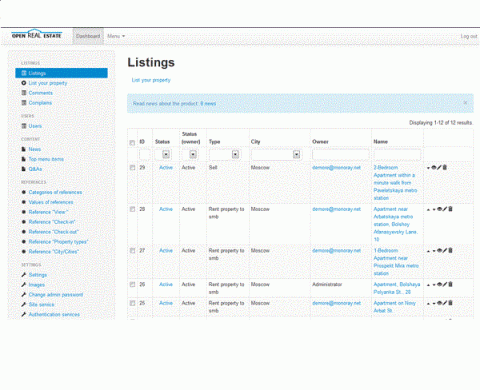The height and width of the screenshot is (390, 480).
Task: Open Authentication services in sidebar
Action: (54, 314)
